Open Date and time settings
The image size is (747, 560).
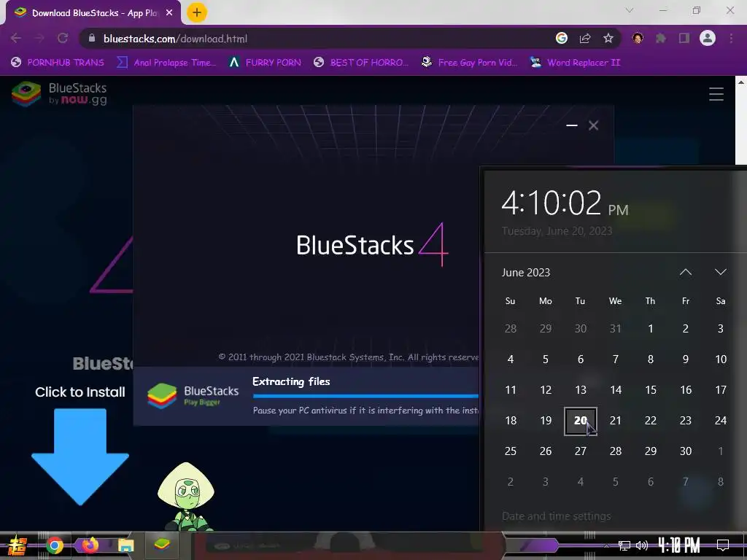pos(556,516)
